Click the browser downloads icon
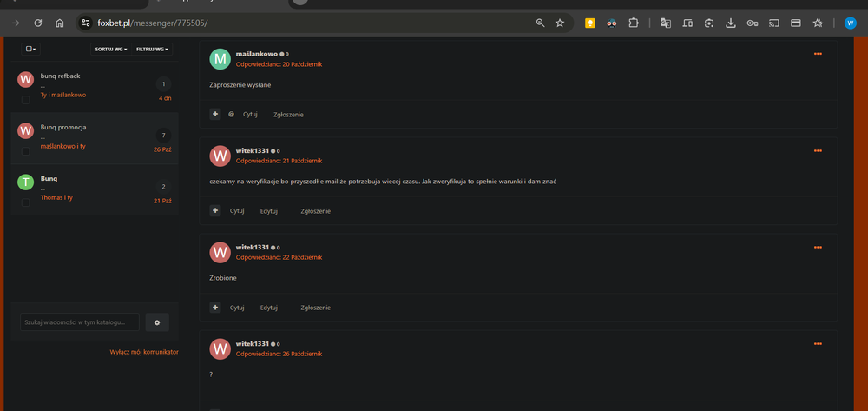This screenshot has height=411, width=868. point(730,23)
